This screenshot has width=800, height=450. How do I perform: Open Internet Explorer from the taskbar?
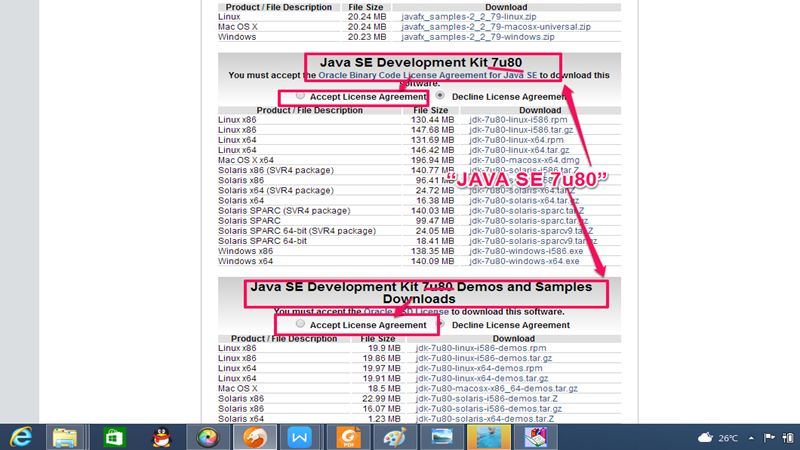point(21,438)
